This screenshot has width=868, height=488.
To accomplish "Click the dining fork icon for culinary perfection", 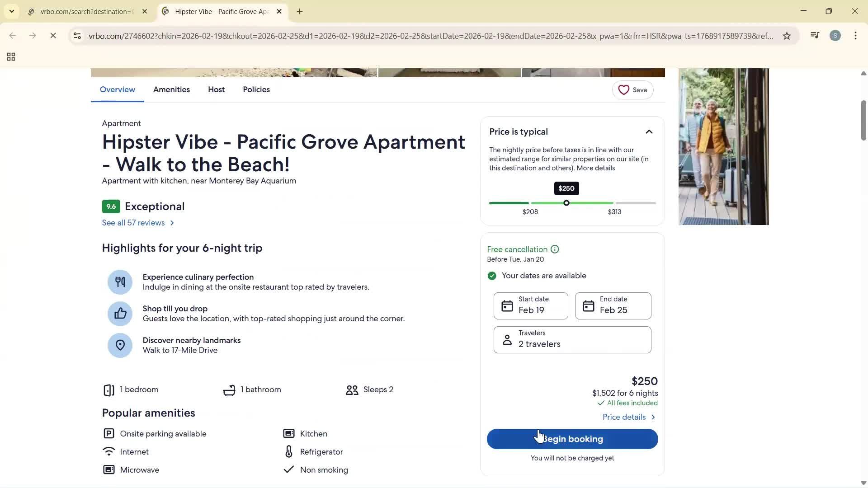I will click(120, 282).
